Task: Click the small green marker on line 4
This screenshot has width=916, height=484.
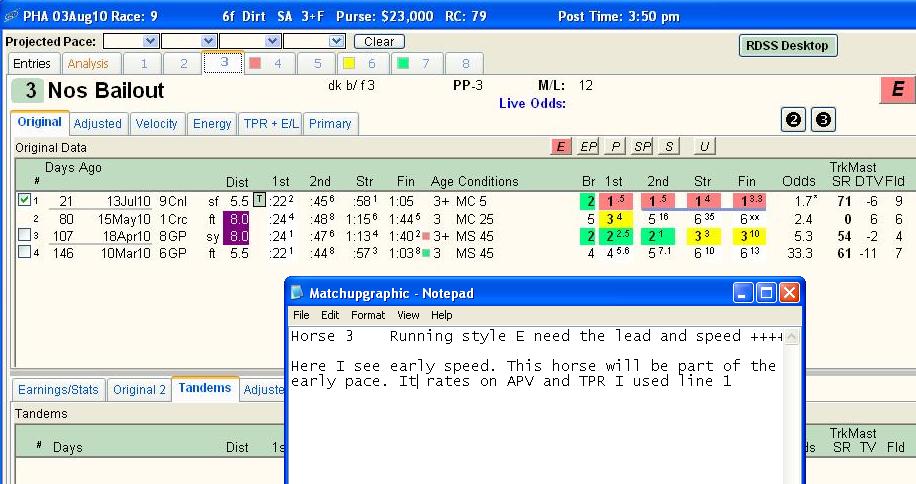Action: [x=426, y=253]
